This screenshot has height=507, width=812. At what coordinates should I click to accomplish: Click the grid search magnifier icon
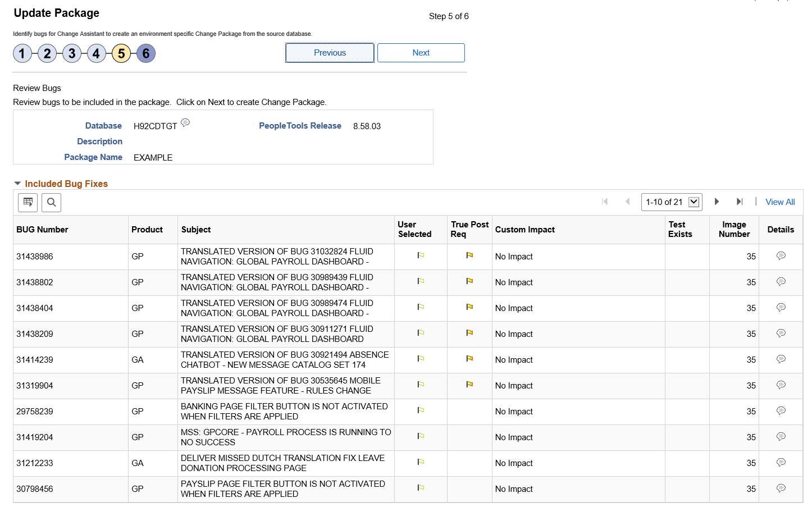click(51, 202)
